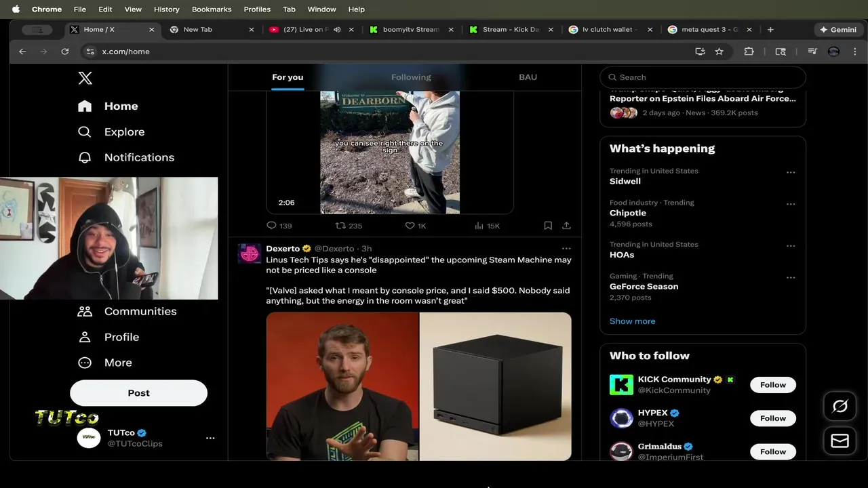Open Chrome profile avatar

pos(833,52)
